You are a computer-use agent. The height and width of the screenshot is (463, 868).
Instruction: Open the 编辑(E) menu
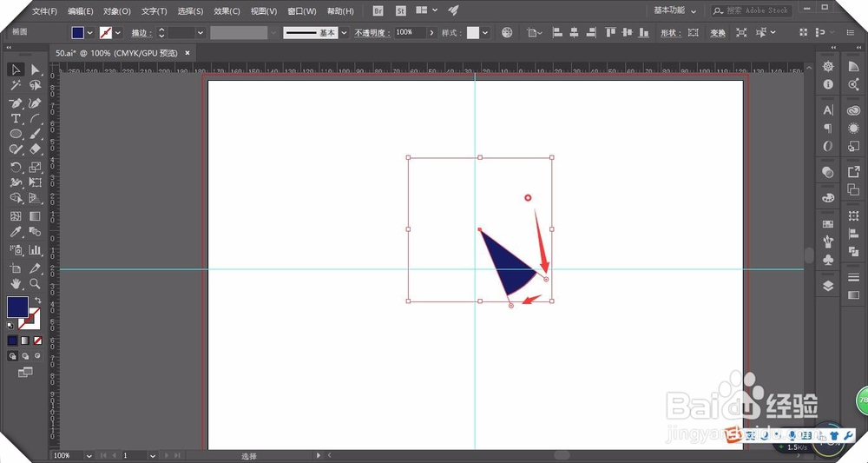coord(80,11)
